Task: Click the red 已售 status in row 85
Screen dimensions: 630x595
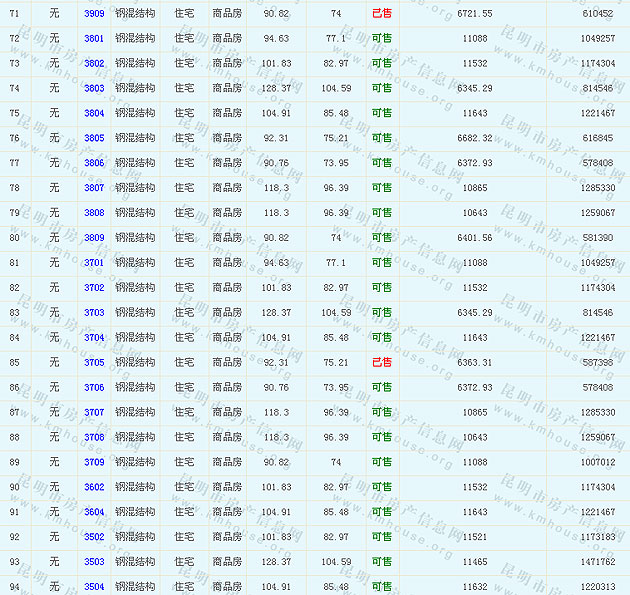Action: coord(382,362)
